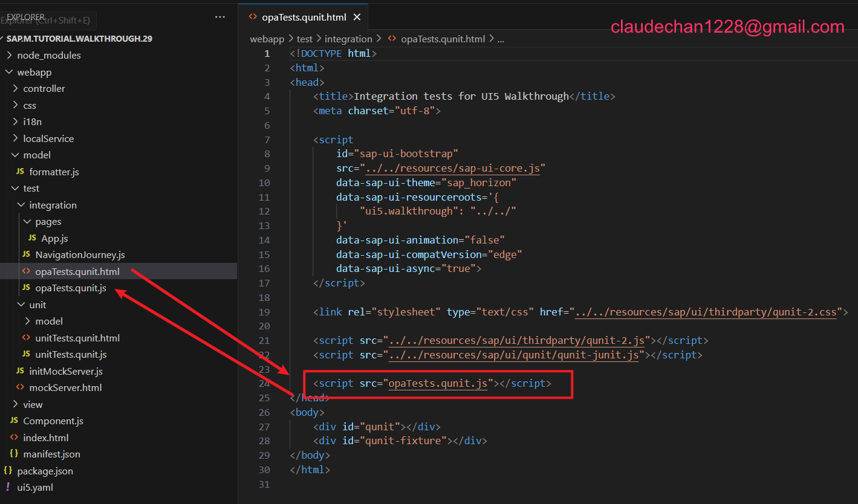Viewport: 858px width, 504px height.
Task: Click the HTML icon beside index.html
Action: tap(14, 438)
